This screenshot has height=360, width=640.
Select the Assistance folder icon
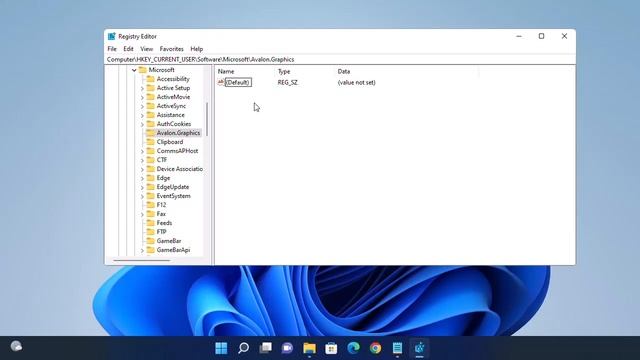point(151,115)
